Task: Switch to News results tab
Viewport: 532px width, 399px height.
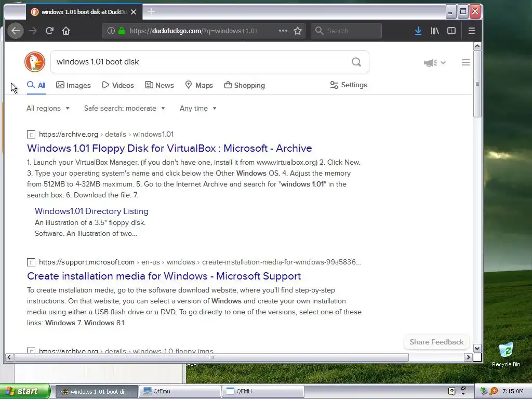Action: [x=159, y=85]
